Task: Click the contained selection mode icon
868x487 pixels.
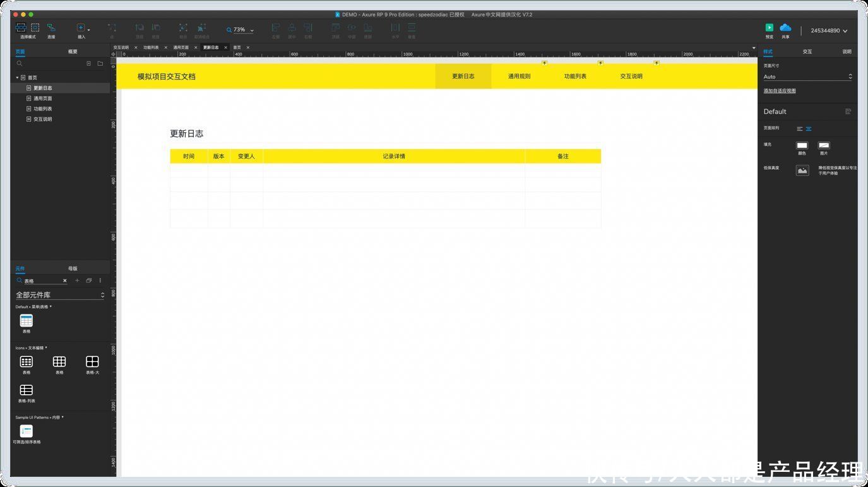Action: [35, 28]
